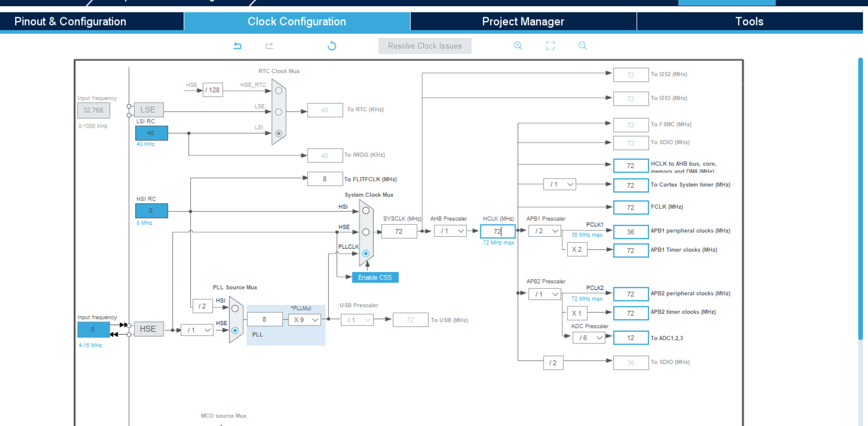Open the PLLMul X 9 dropdown
This screenshot has height=426, width=868.
(x=304, y=320)
